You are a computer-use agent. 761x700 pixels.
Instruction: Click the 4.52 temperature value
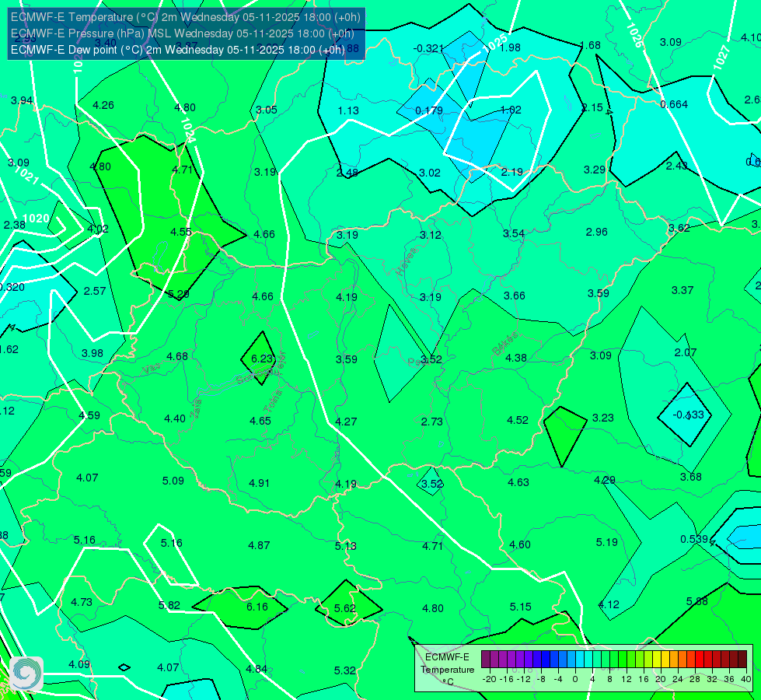tap(518, 420)
